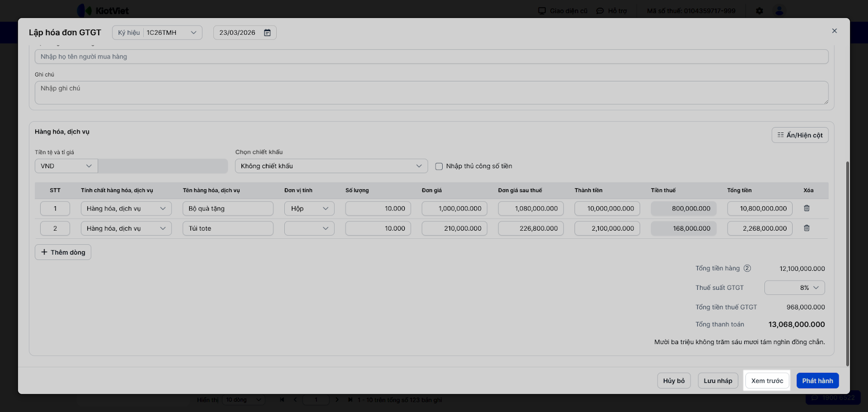Click the info icon next to Tổng tiền hàng

click(747, 268)
